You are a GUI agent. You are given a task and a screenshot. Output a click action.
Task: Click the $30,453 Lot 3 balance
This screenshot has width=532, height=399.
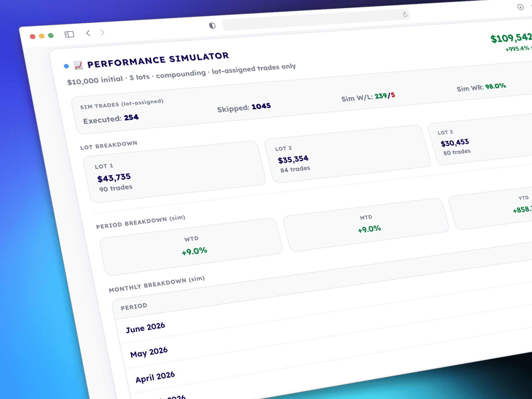[x=455, y=143]
